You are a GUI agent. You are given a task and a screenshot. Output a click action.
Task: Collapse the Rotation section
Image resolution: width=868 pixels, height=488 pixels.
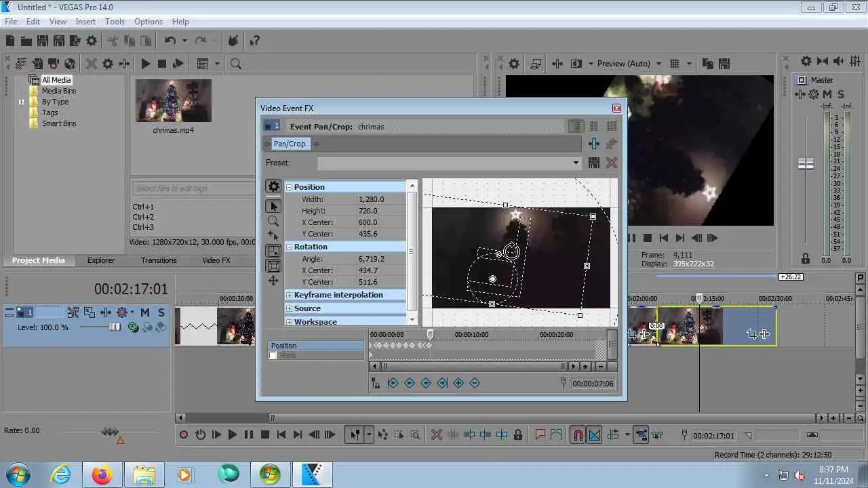click(289, 247)
